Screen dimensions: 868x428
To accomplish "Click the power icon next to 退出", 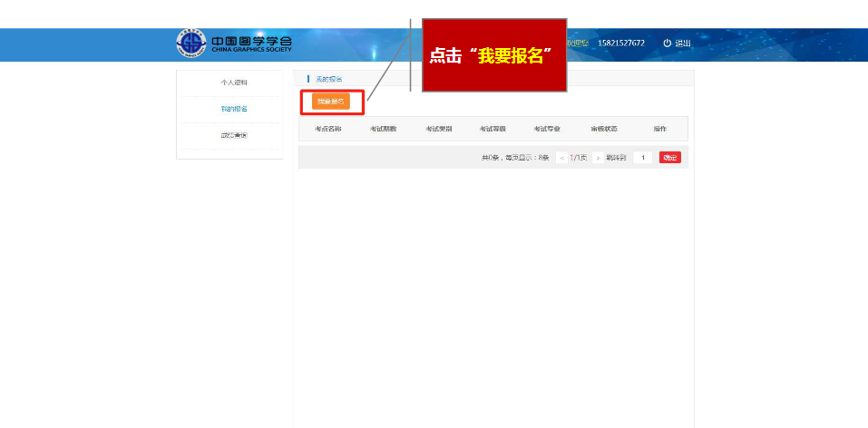I will [x=667, y=44].
